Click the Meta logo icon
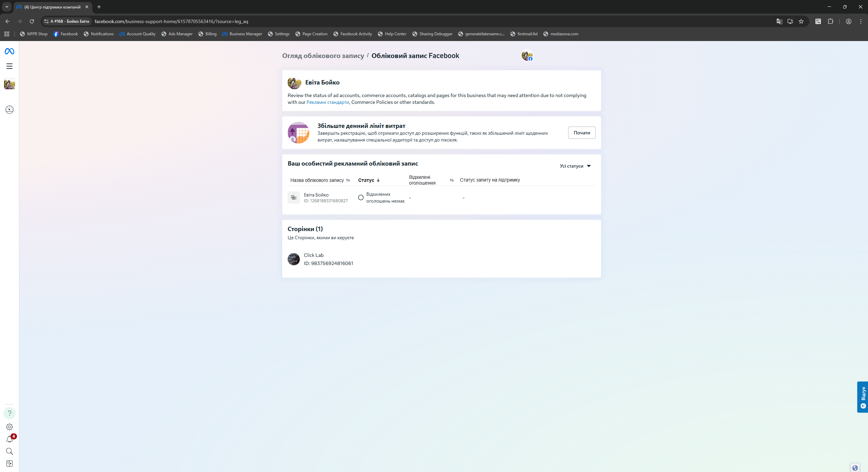 point(9,51)
